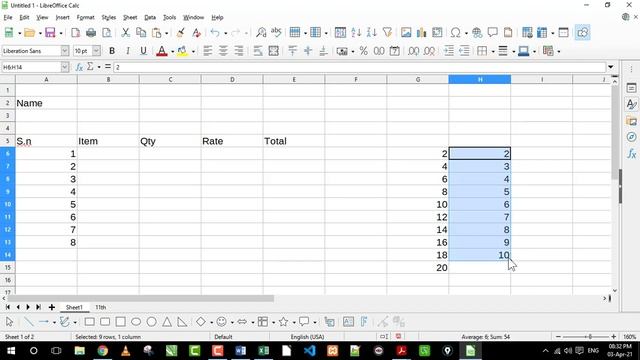Open Find and Replace icon
640x360 pixels.
pyautogui.click(x=261, y=33)
